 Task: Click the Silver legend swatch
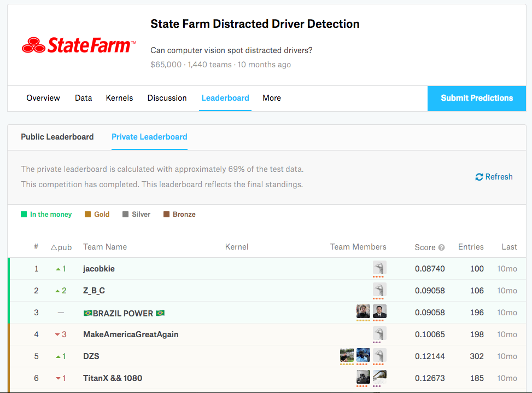click(125, 215)
